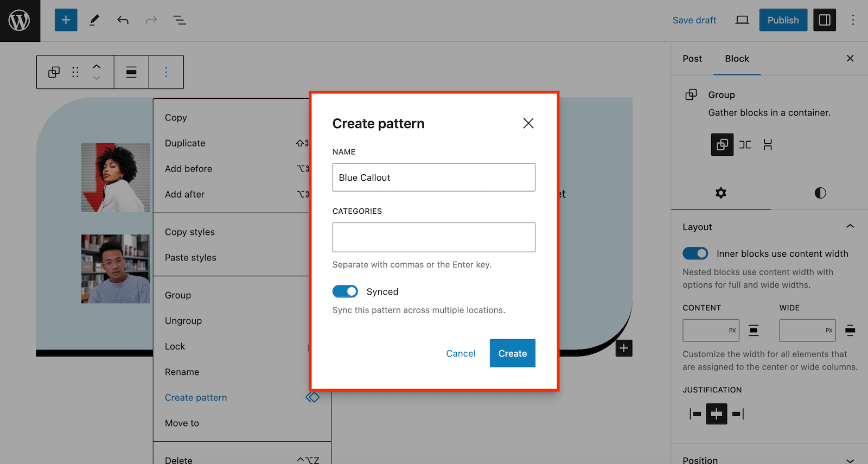Justify items left
868x464 pixels.
click(x=694, y=414)
